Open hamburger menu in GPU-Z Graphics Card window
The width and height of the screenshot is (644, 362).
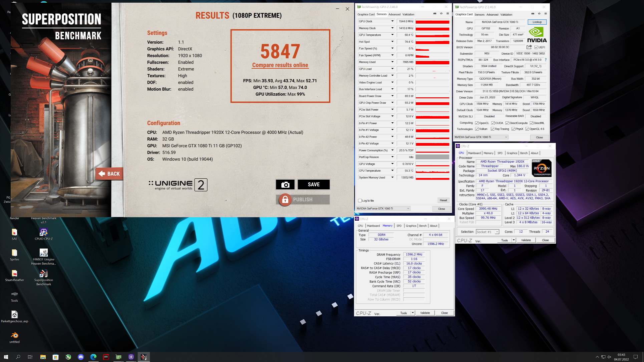click(x=546, y=14)
